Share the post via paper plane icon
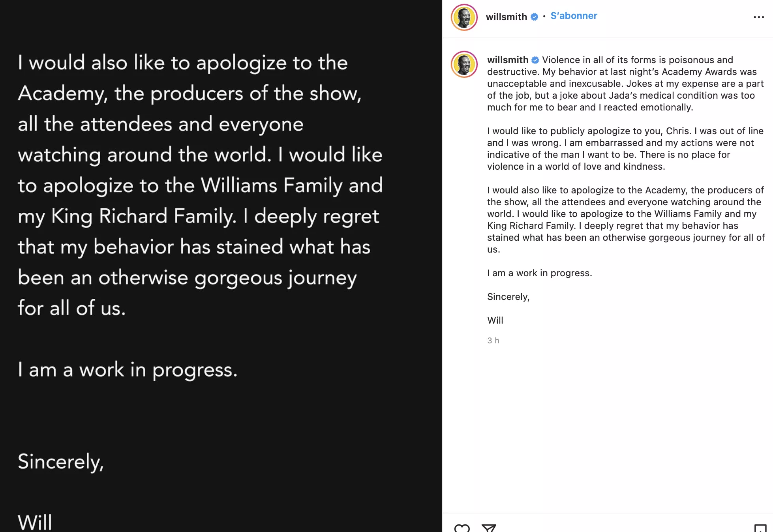The width and height of the screenshot is (773, 532). (x=489, y=528)
